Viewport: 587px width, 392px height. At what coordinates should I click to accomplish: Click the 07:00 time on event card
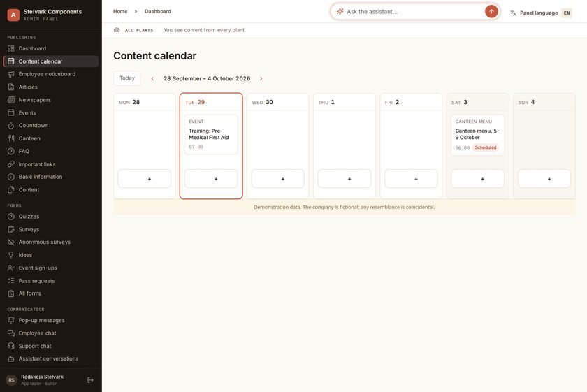point(196,147)
